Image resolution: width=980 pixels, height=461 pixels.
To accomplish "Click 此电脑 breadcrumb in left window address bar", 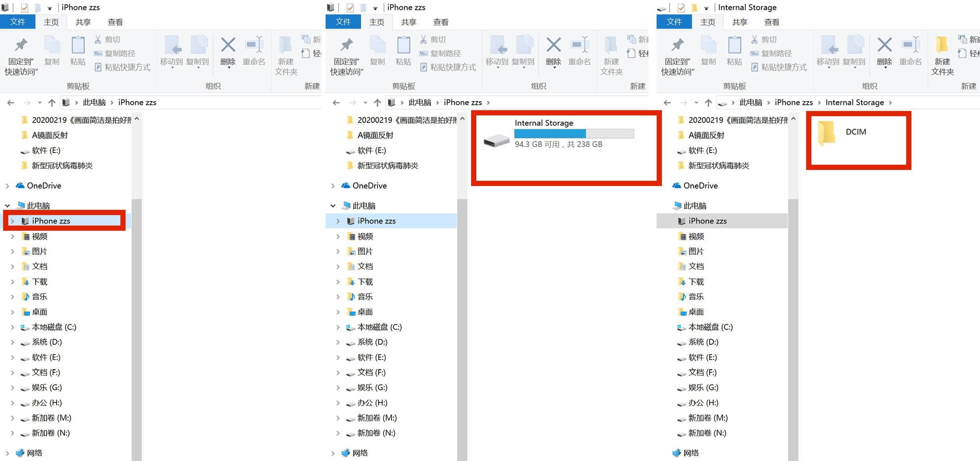I will [x=94, y=103].
